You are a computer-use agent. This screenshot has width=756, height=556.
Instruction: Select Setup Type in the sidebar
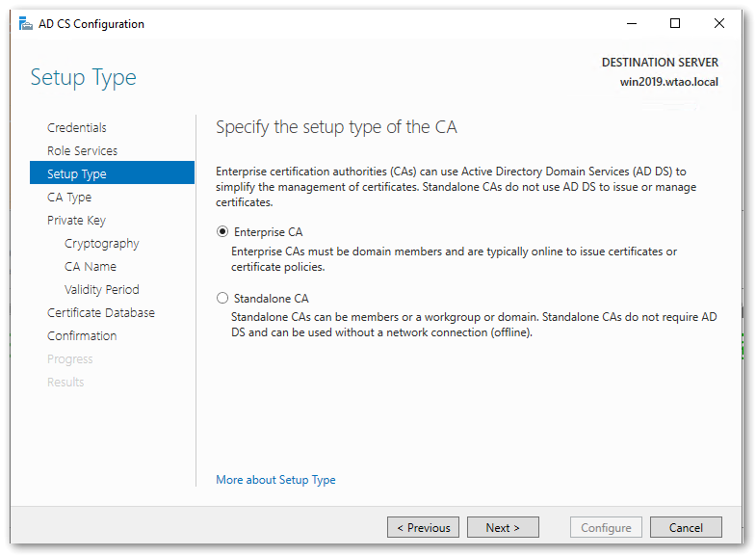pyautogui.click(x=77, y=173)
